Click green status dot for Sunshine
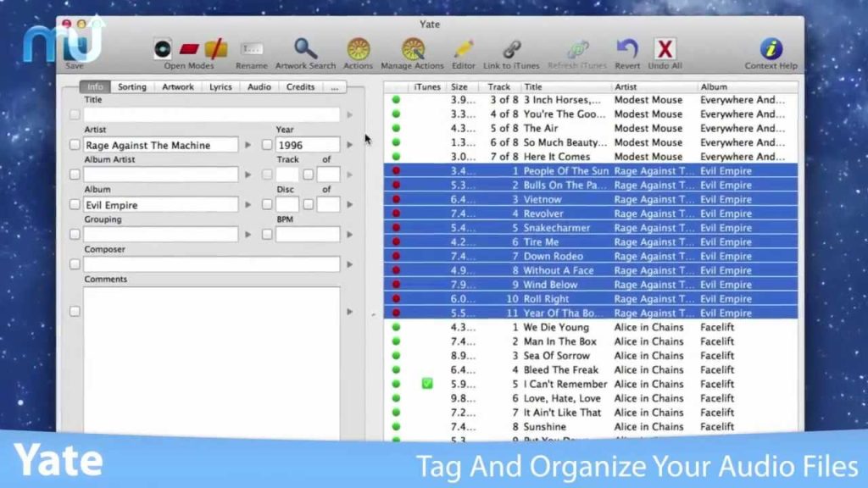Image resolution: width=868 pixels, height=488 pixels. 396,427
